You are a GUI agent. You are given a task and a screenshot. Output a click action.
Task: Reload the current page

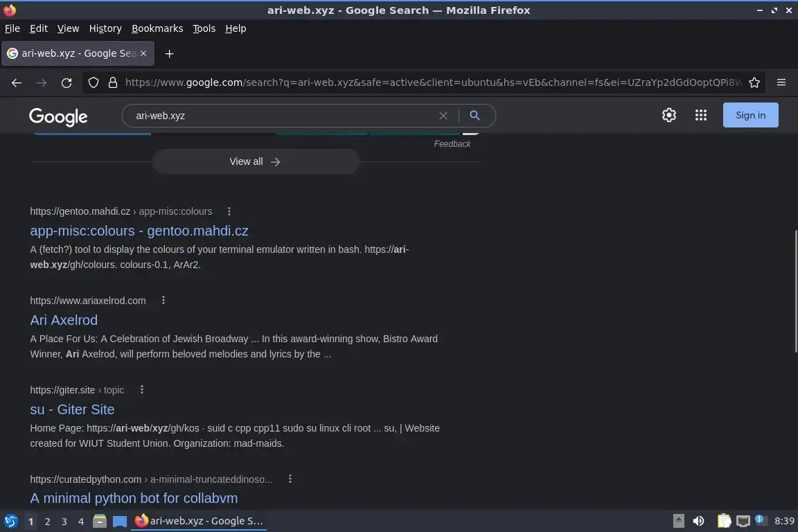point(66,82)
